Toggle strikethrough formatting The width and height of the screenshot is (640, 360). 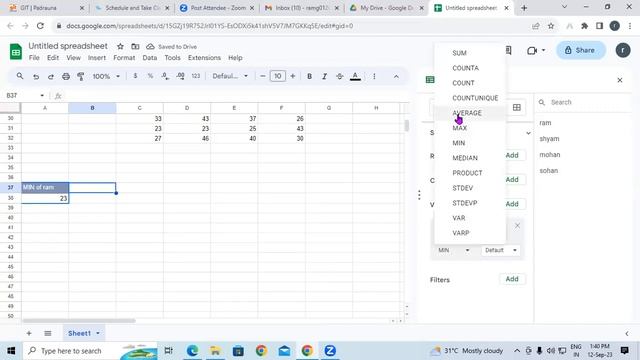tap(340, 76)
